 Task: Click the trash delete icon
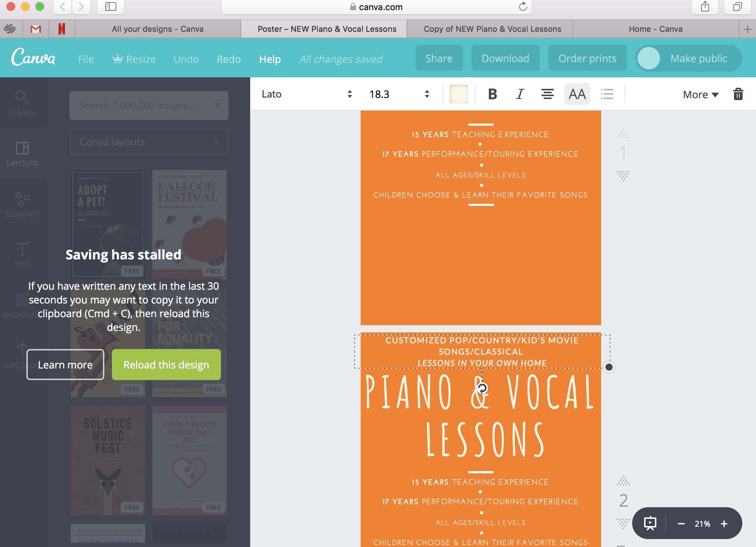click(738, 94)
